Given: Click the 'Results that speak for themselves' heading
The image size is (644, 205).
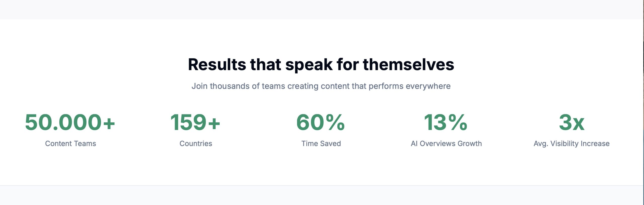Looking at the screenshot, I should click(x=321, y=65).
